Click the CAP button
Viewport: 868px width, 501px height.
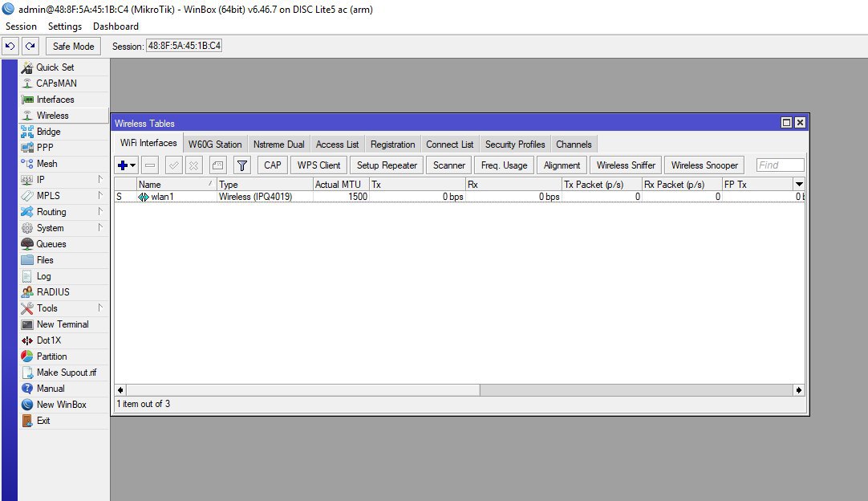(x=273, y=165)
